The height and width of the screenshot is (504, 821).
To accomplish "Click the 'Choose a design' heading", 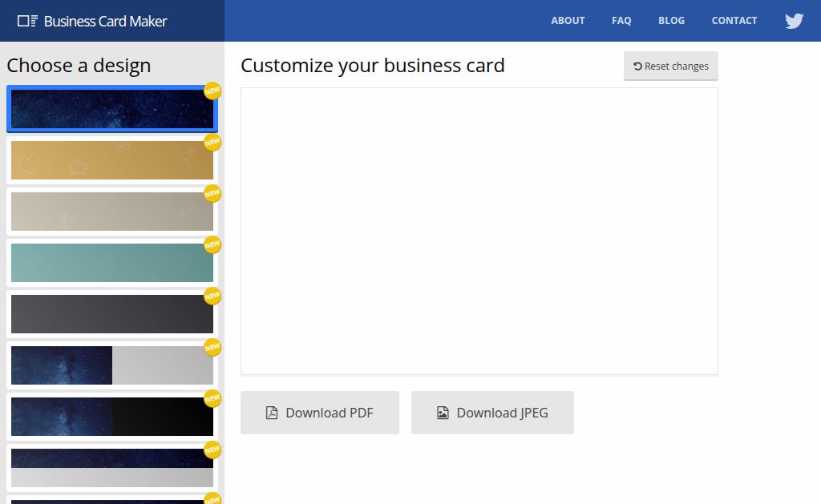I will tap(79, 66).
